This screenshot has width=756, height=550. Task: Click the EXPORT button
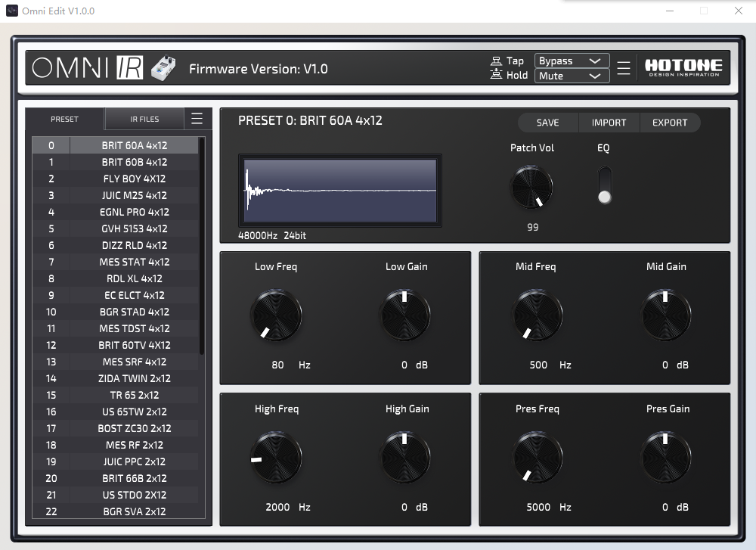point(670,123)
